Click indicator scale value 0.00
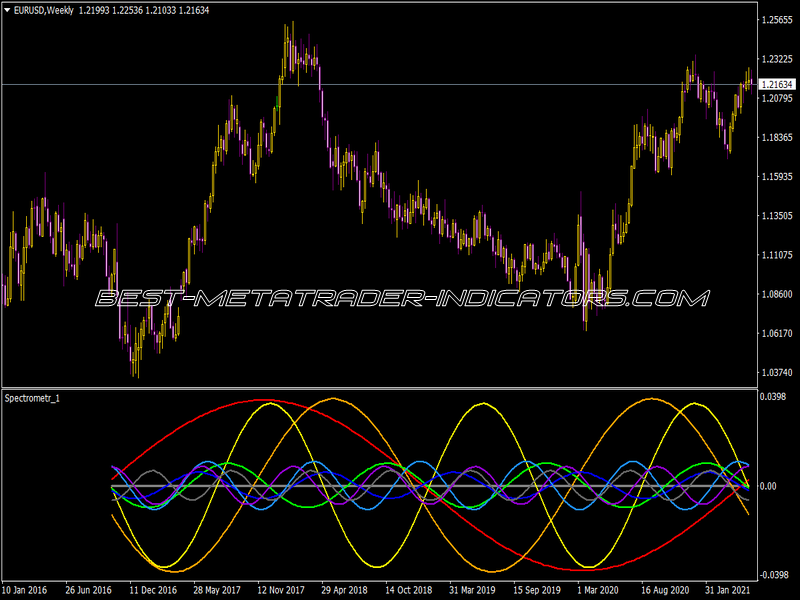The image size is (800, 600). click(768, 486)
